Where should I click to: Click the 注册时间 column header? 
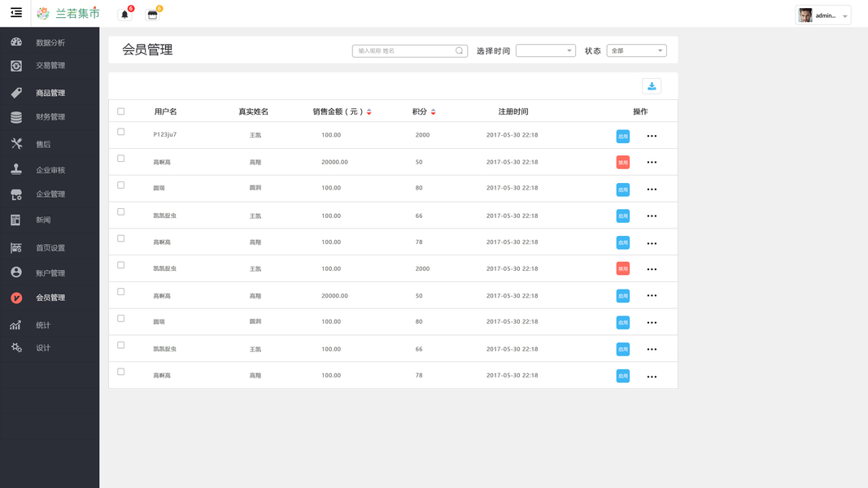tap(513, 111)
